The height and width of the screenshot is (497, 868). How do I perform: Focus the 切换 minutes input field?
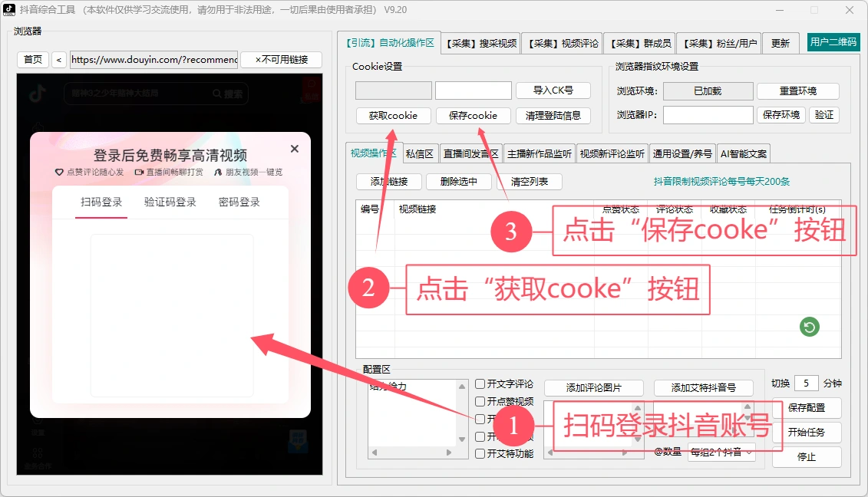pos(806,383)
